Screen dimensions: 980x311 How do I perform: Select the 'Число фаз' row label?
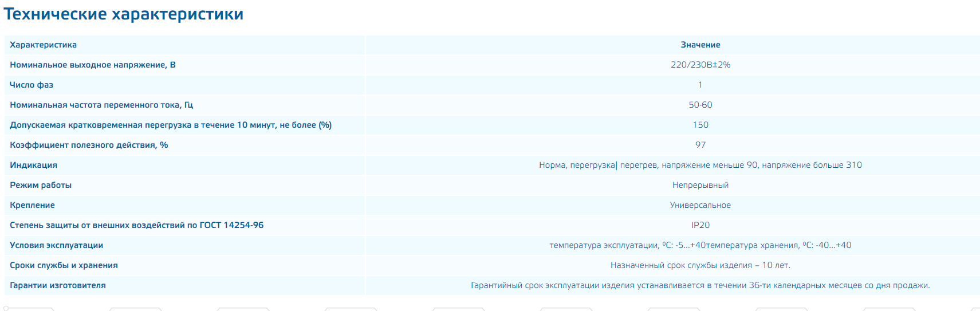(x=32, y=85)
